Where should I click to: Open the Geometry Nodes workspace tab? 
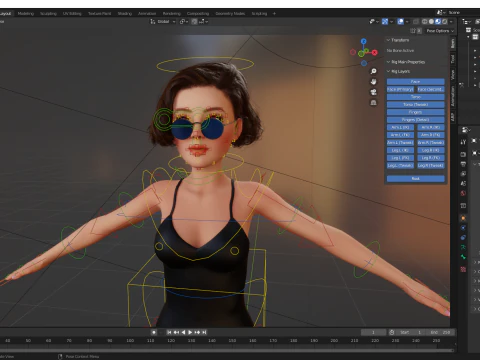pyautogui.click(x=230, y=14)
